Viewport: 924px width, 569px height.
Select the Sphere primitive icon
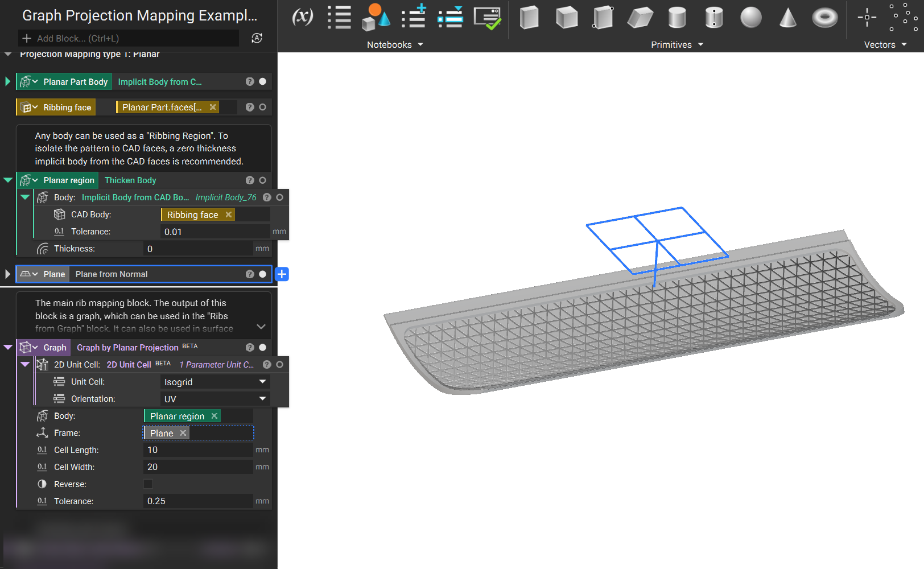click(750, 18)
